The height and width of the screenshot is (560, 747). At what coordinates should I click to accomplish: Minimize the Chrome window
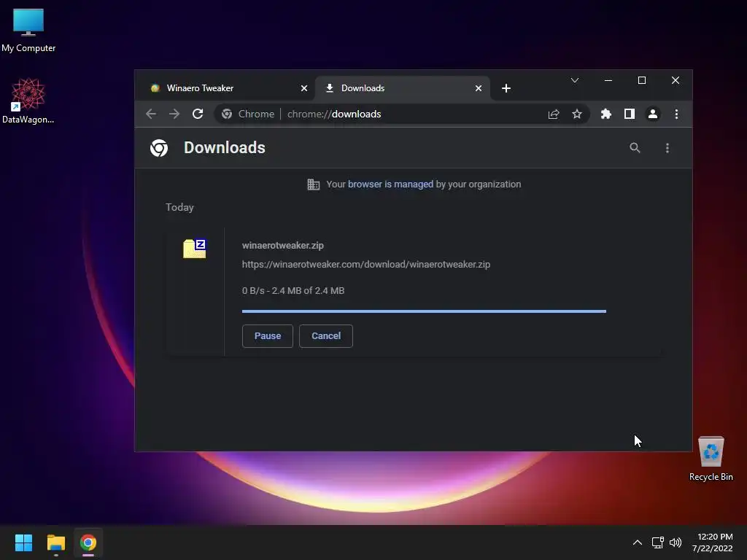coord(608,80)
